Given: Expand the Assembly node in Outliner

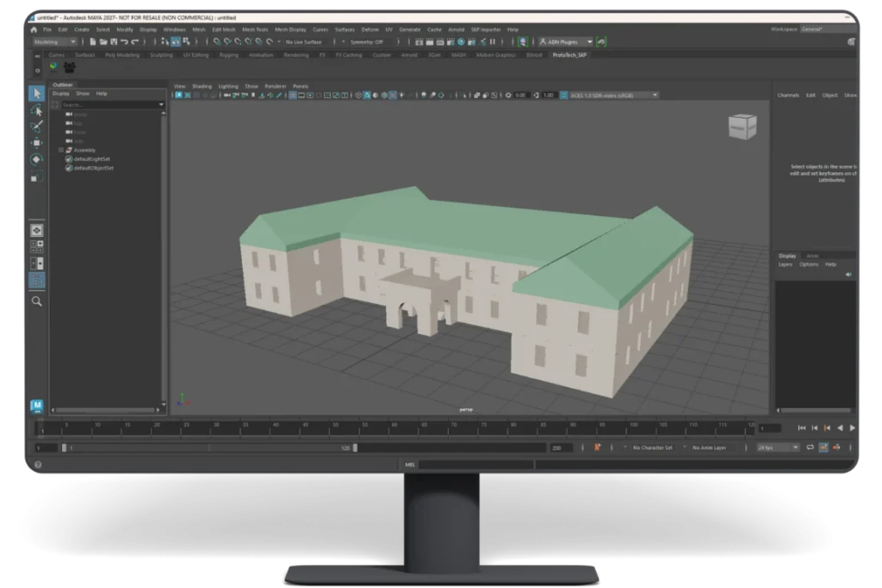Looking at the screenshot, I should coord(61,150).
